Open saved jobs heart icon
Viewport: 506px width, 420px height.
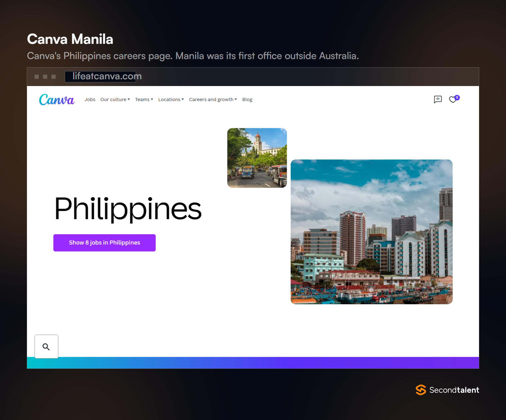click(x=453, y=100)
